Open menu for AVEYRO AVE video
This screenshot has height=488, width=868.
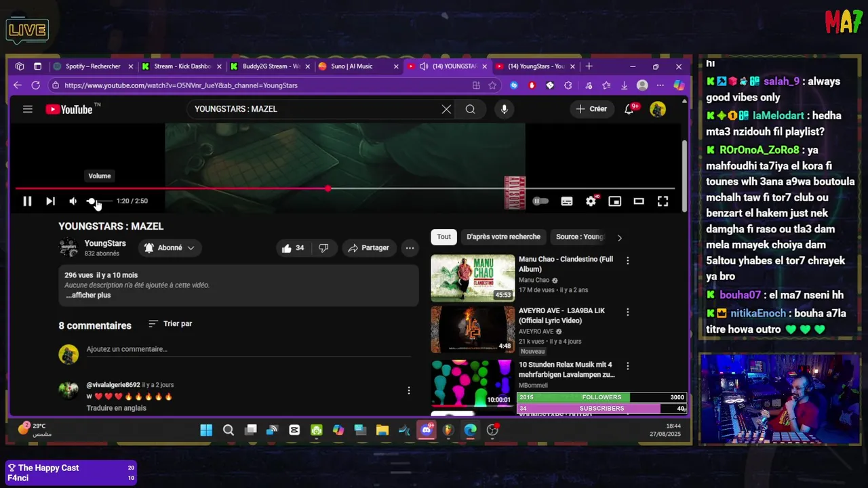coord(627,312)
